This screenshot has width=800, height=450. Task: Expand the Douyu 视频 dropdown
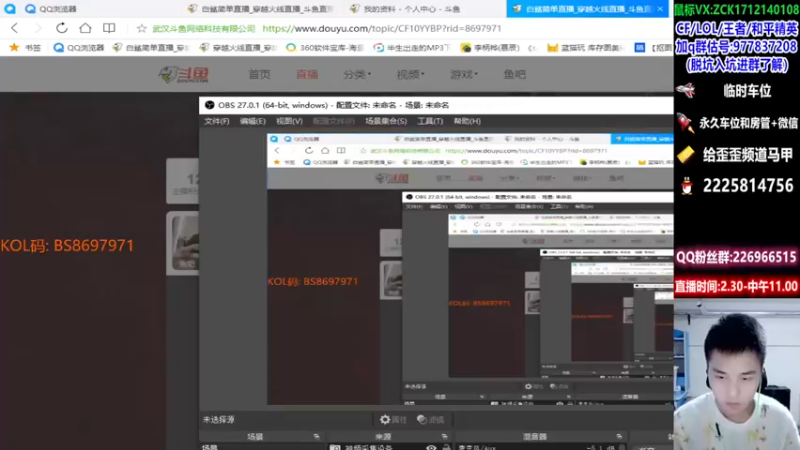[x=410, y=74]
